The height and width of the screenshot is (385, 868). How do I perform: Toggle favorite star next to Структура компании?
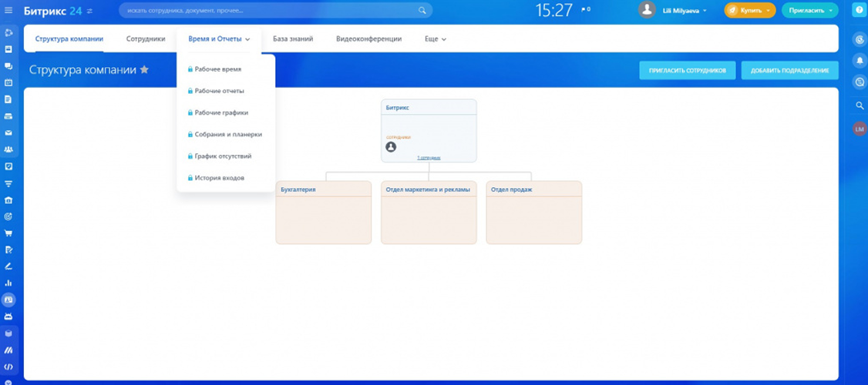144,70
